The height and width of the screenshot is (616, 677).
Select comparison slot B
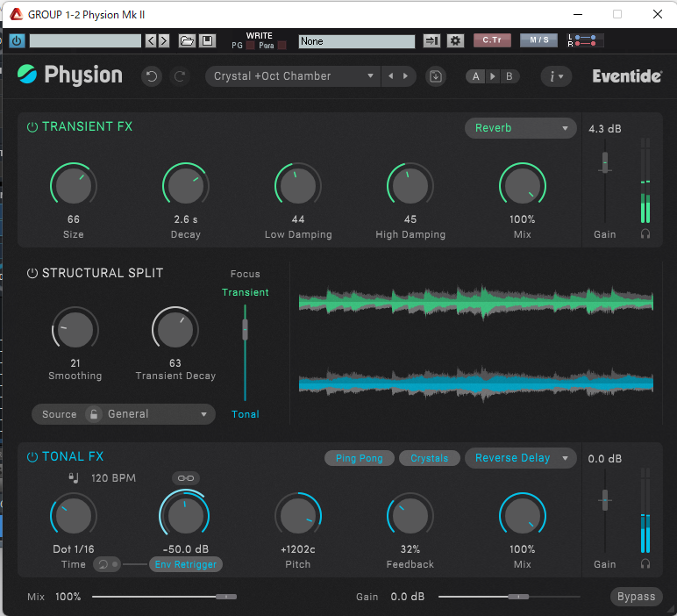pyautogui.click(x=509, y=76)
